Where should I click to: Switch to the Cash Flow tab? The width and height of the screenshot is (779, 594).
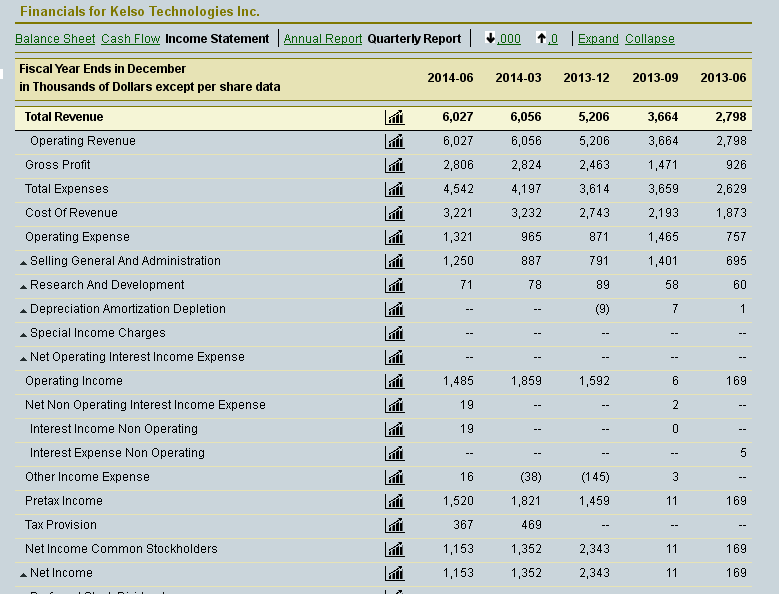[131, 39]
